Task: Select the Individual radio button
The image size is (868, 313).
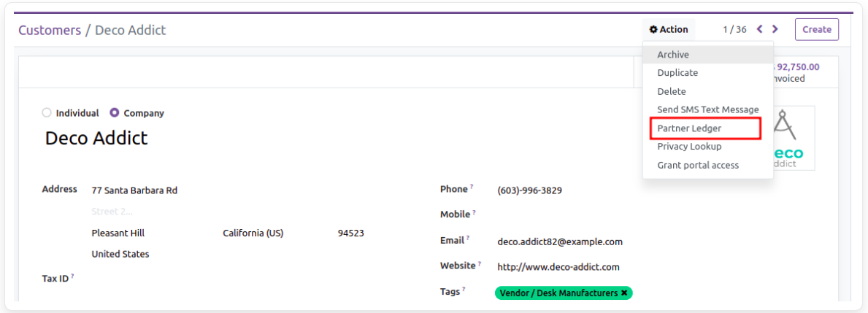Action: pyautogui.click(x=47, y=113)
